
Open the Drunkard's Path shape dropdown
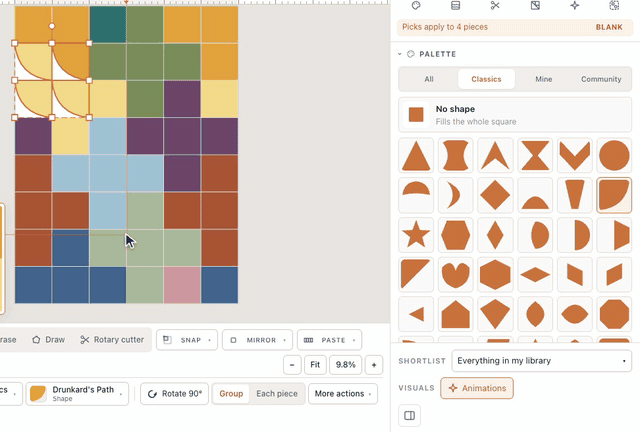tap(77, 394)
